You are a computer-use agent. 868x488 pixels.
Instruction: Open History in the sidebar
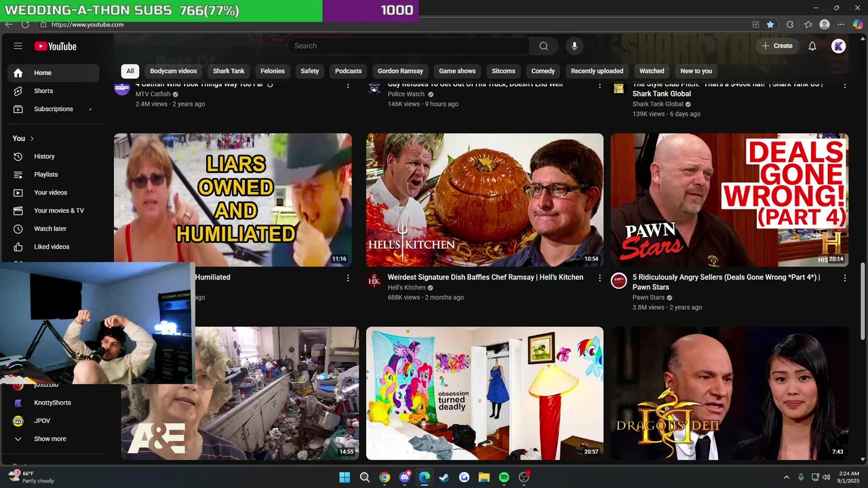tap(54, 157)
